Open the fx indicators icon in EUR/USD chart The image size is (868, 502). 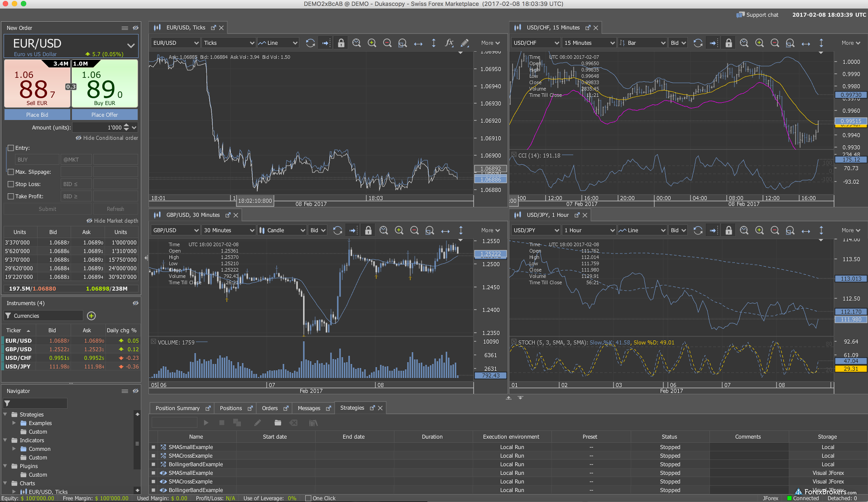click(449, 43)
